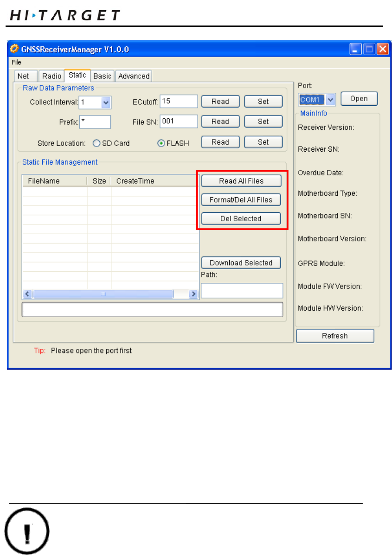
Task: Click Del Selected button
Action: pos(241,218)
